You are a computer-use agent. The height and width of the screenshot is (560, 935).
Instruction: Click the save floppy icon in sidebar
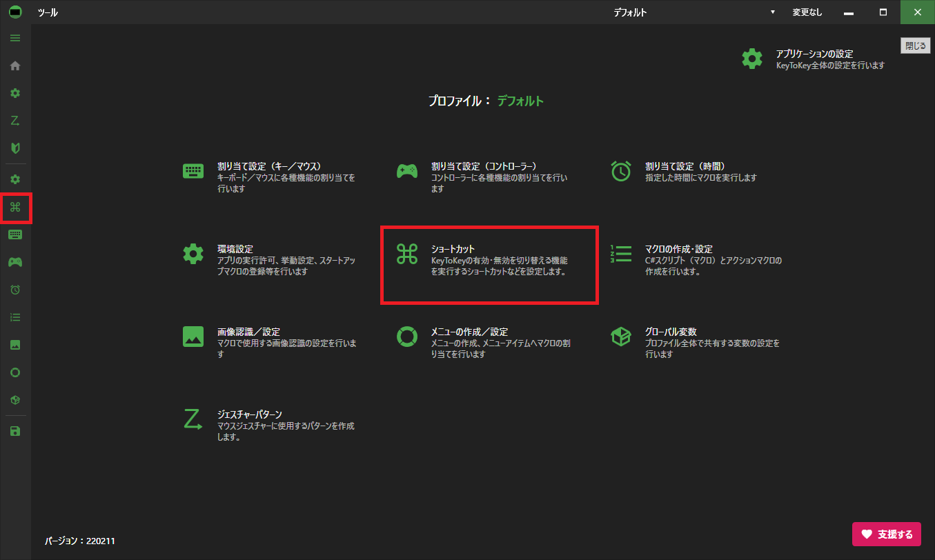tap(15, 431)
